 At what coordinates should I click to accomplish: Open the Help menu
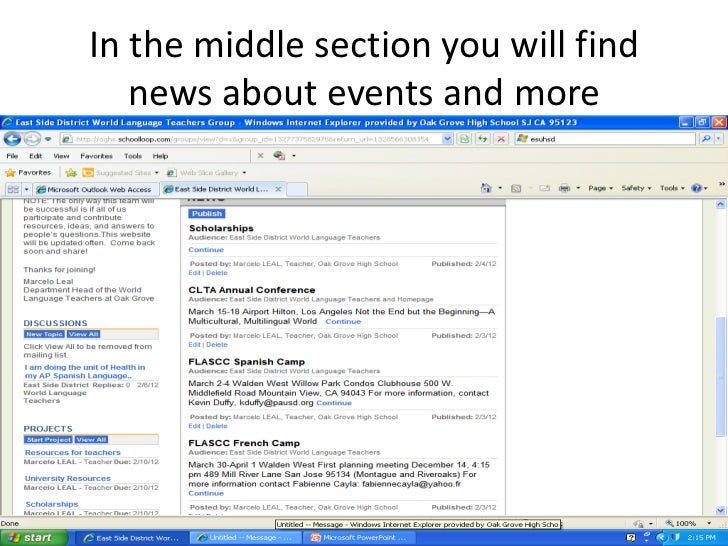[x=160, y=156]
